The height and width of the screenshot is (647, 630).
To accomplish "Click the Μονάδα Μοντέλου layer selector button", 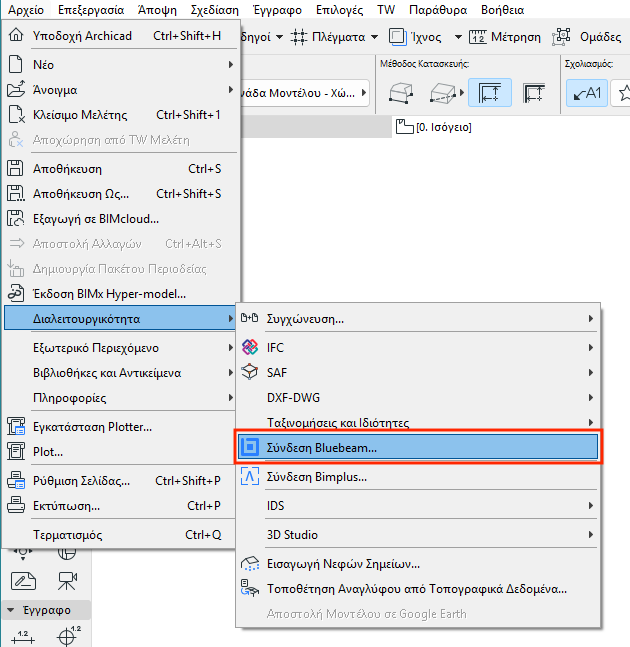I will (304, 93).
